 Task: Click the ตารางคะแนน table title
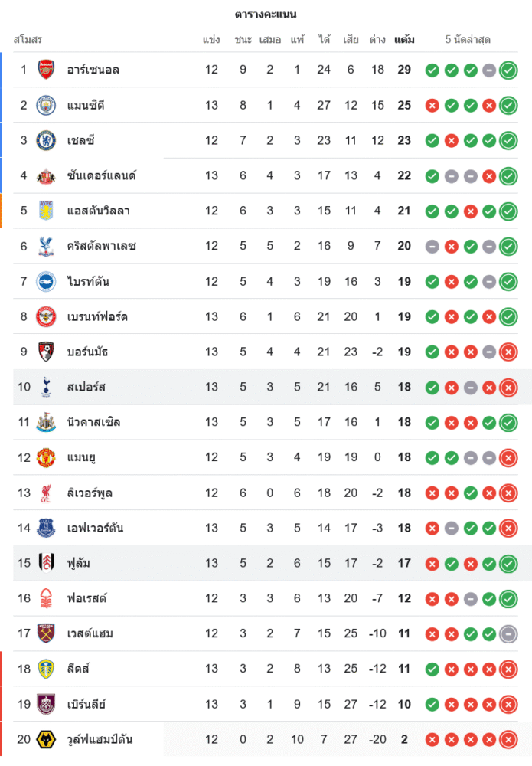tap(266, 15)
